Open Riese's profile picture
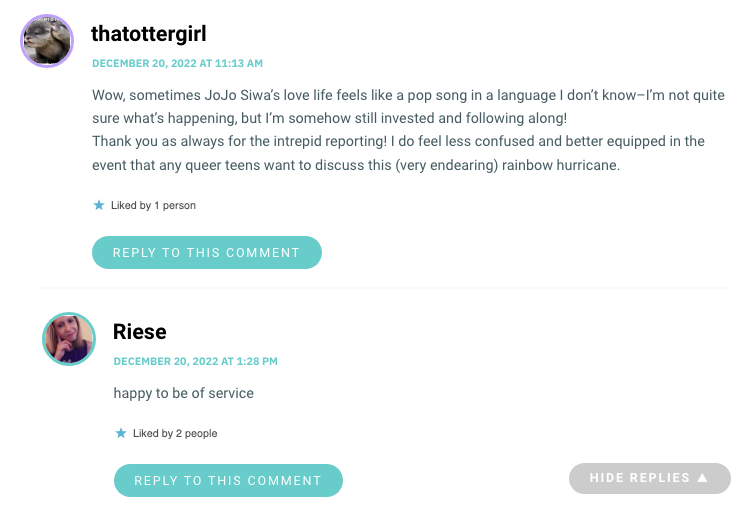Viewport: 746px width, 510px height. tap(69, 339)
